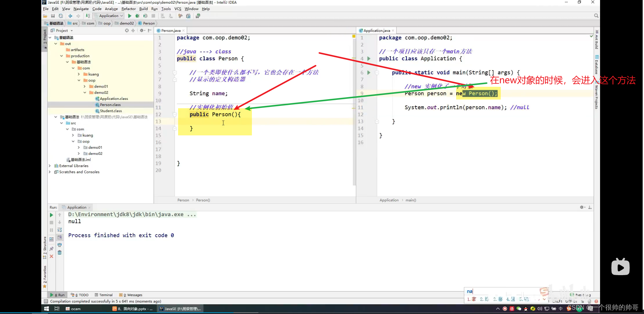The width and height of the screenshot is (644, 314).
Task: Click the Debug bug icon in toolbar
Action: pyautogui.click(x=137, y=16)
